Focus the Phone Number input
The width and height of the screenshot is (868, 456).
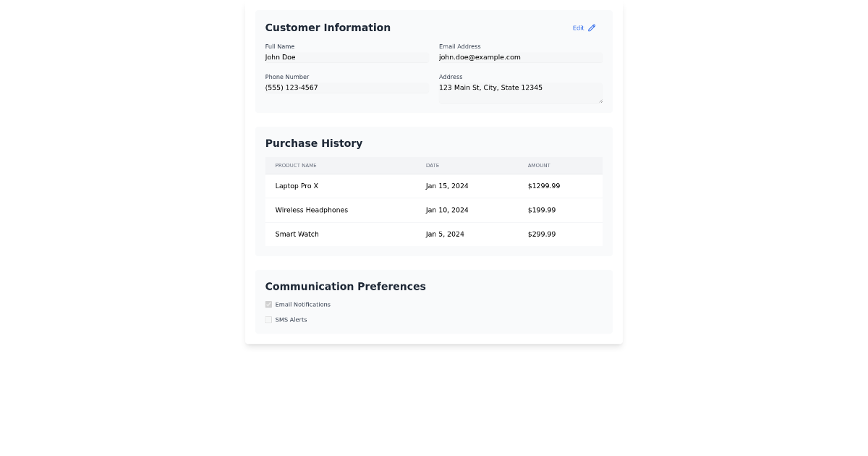pyautogui.click(x=346, y=88)
